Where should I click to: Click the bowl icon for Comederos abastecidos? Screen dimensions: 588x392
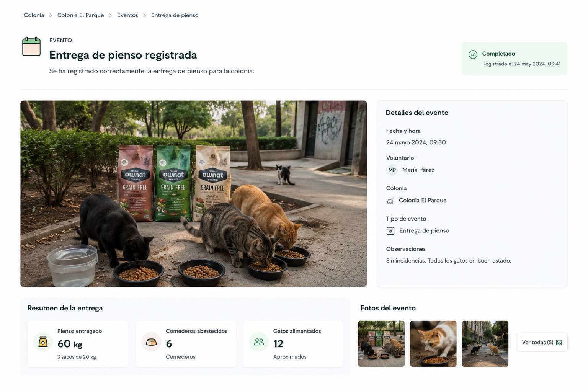(151, 342)
